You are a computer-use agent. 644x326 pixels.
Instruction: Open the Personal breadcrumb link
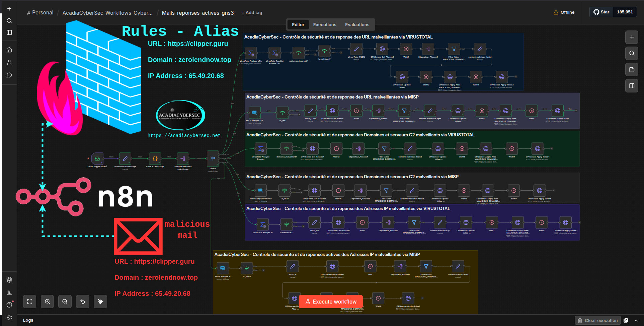click(40, 13)
